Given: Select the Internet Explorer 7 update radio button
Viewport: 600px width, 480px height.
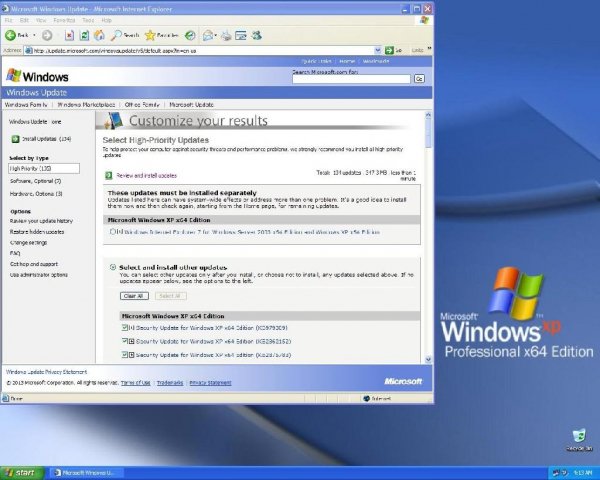Looking at the screenshot, I should point(112,232).
